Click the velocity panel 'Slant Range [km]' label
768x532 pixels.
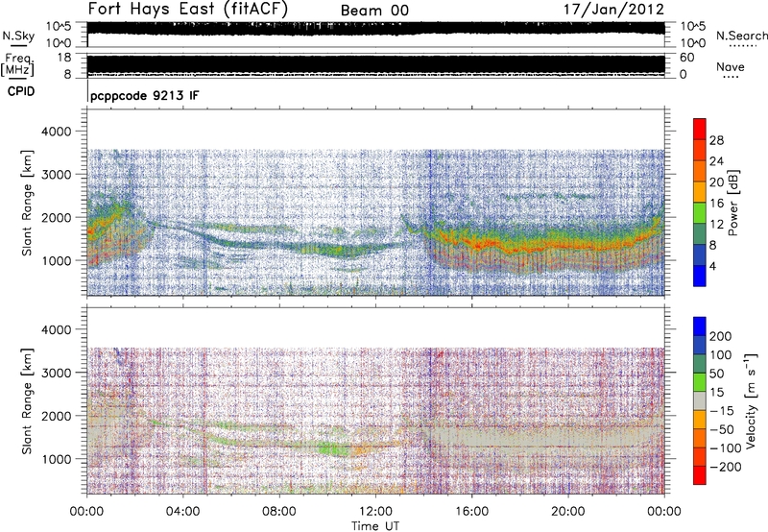pos(27,401)
